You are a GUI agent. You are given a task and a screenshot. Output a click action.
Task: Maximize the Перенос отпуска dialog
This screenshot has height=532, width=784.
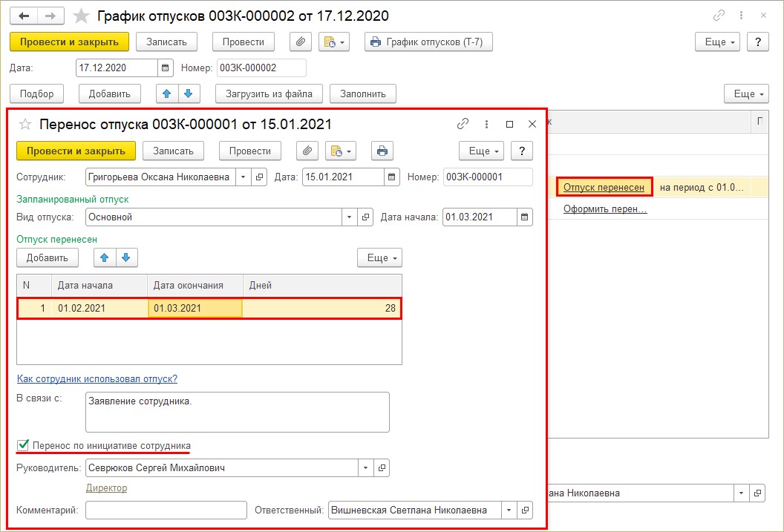pos(509,124)
